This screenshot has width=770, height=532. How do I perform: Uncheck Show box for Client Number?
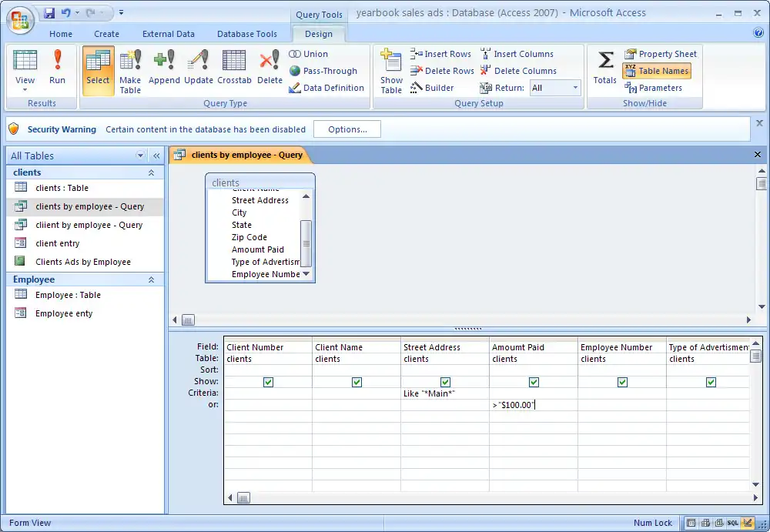tap(268, 382)
